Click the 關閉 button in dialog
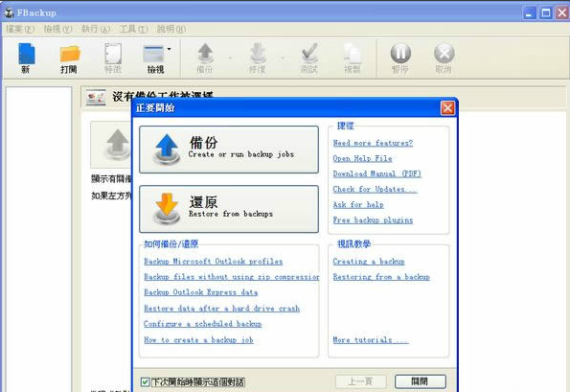 click(x=421, y=381)
